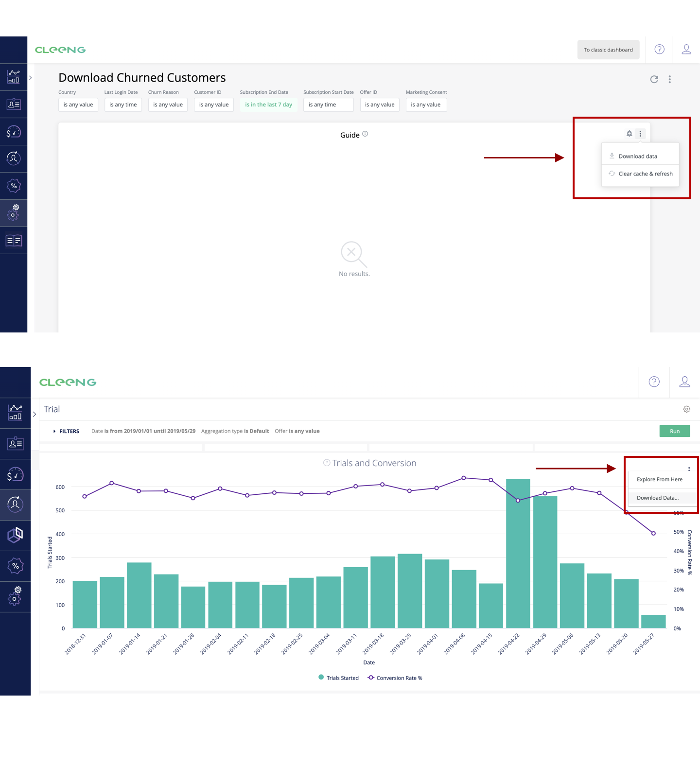Open the cube icon in the lower sidebar
Viewport: 700px width, 784px height.
15,535
